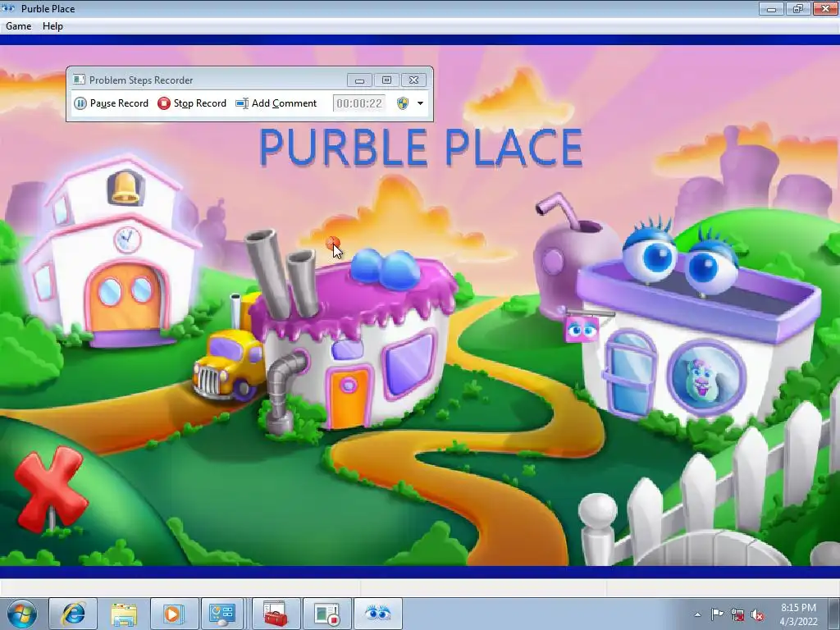Close the Problem Steps Recorder window
The height and width of the screenshot is (630, 840).
point(413,80)
